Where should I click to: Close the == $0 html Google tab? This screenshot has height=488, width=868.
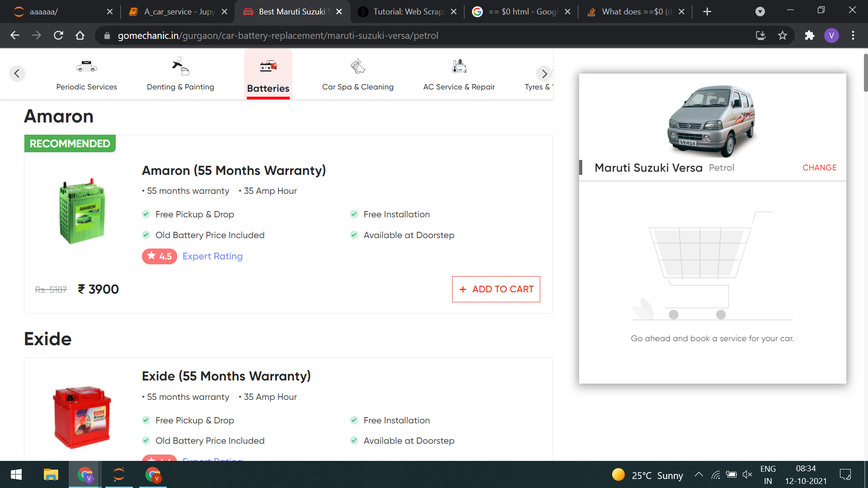(567, 12)
